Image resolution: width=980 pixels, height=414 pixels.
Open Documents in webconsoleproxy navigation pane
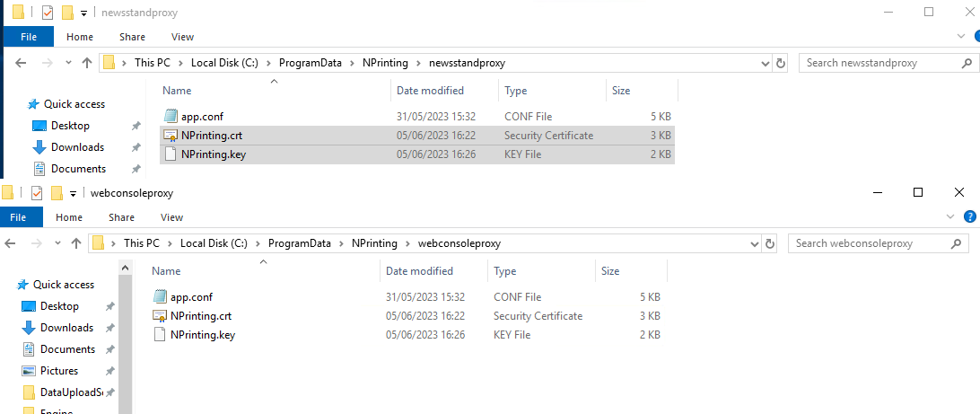67,349
